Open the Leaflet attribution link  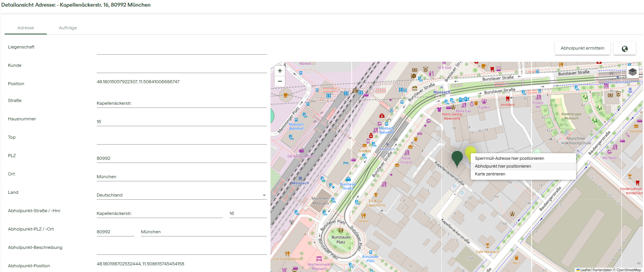point(585,270)
